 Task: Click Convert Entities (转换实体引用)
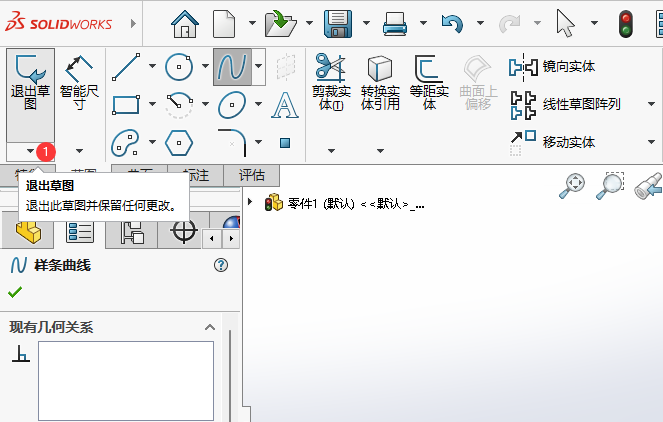click(380, 82)
